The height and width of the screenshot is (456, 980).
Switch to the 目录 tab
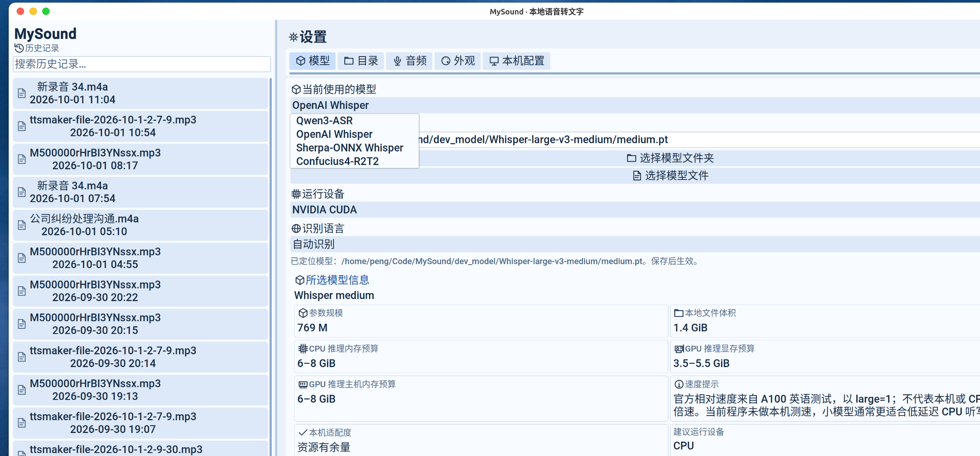[x=361, y=61]
